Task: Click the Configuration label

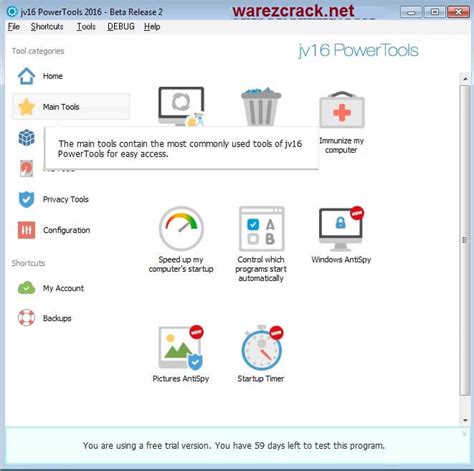Action: [66, 230]
